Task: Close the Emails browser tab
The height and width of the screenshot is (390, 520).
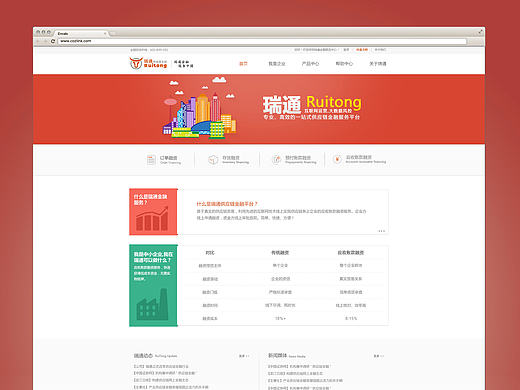Action: [105, 34]
